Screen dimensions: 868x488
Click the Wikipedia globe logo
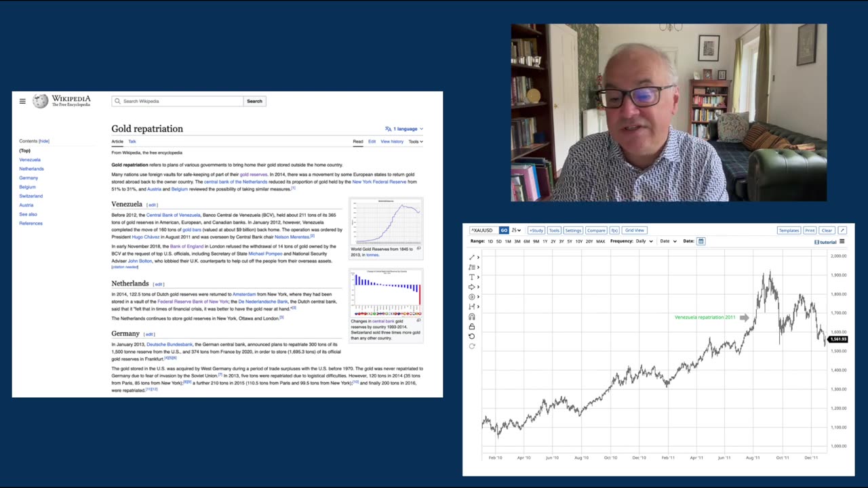tap(41, 101)
